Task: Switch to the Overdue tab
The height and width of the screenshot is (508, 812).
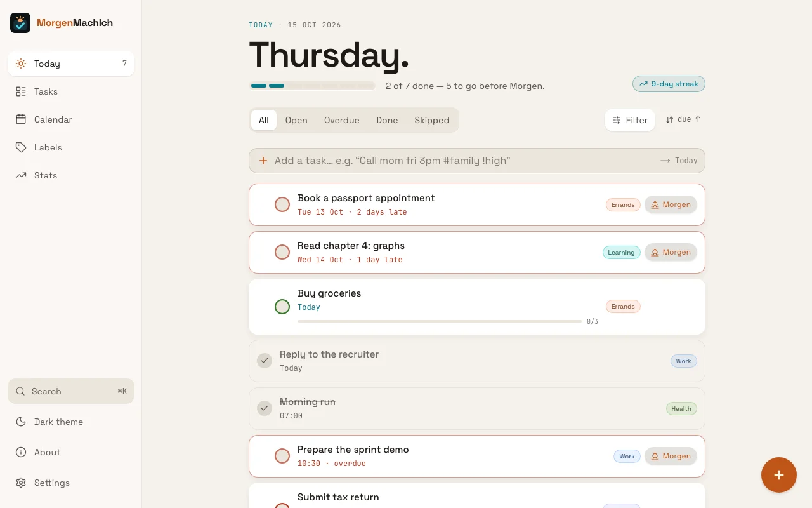Action: tap(341, 120)
